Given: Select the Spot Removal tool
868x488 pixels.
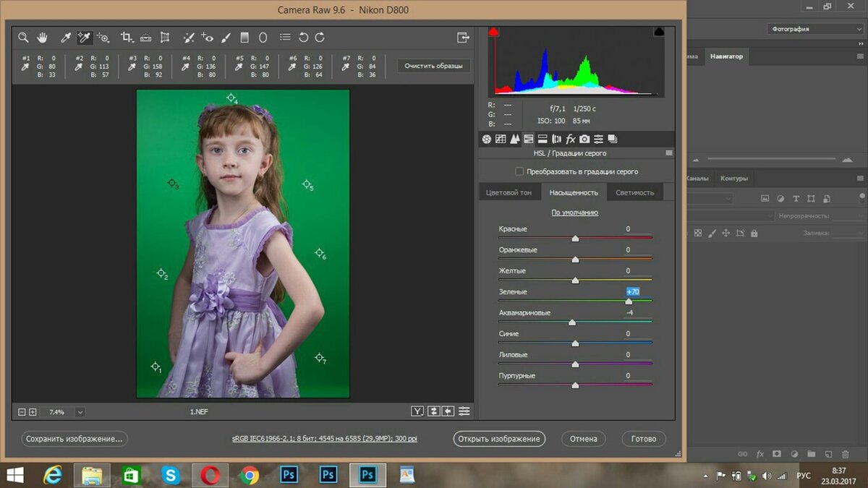Looking at the screenshot, I should tap(189, 37).
